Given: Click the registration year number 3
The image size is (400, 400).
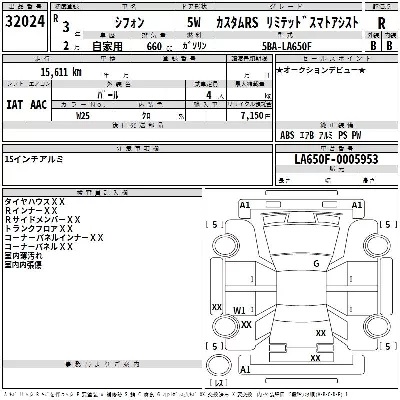Looking at the screenshot, I should [66, 27].
